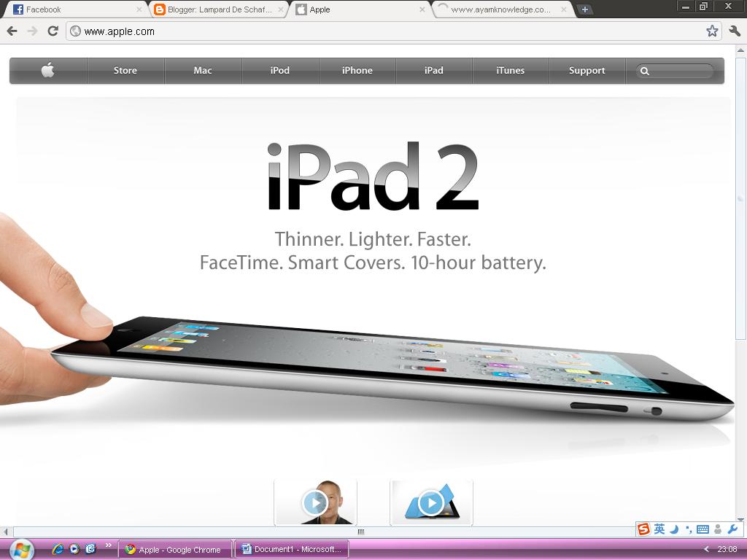Image resolution: width=747 pixels, height=560 pixels.
Task: Switch to Document1 - Microsoft Word taskbar button
Action: (x=292, y=550)
